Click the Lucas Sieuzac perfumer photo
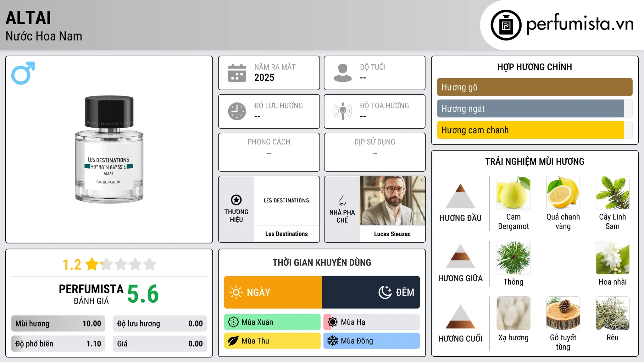The width and height of the screenshot is (644, 362). [x=392, y=200]
